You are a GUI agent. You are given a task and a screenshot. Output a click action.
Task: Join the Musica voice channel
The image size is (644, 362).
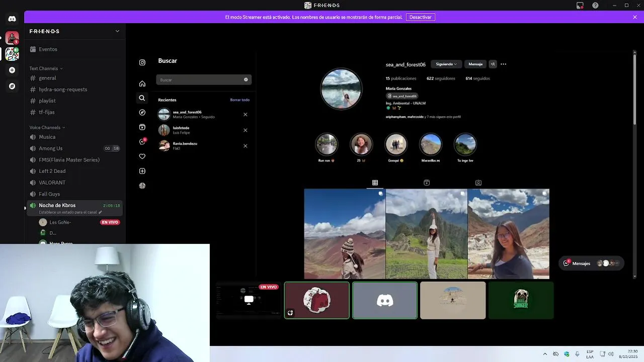[75, 137]
